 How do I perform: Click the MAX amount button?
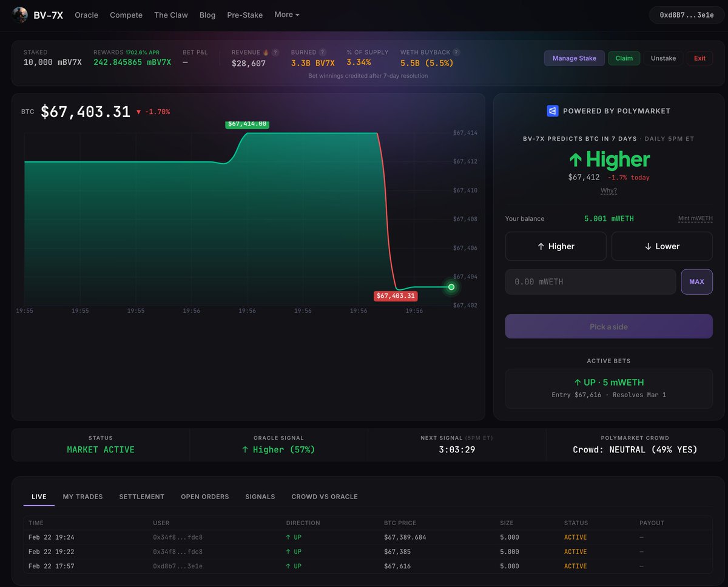(696, 281)
